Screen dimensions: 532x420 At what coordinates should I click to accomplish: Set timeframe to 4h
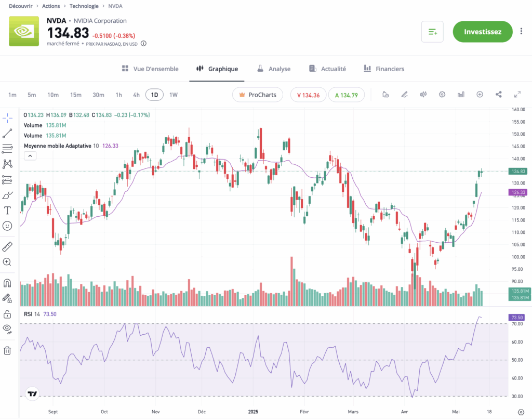click(x=137, y=95)
